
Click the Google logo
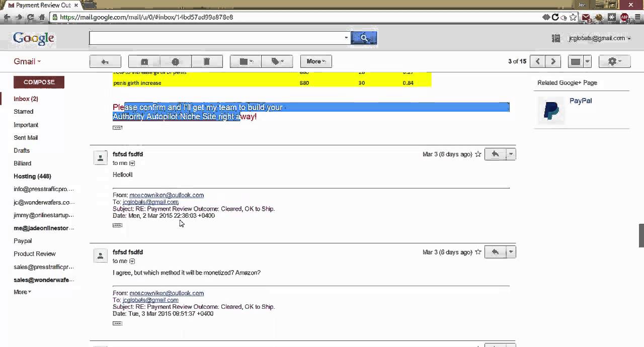point(34,38)
